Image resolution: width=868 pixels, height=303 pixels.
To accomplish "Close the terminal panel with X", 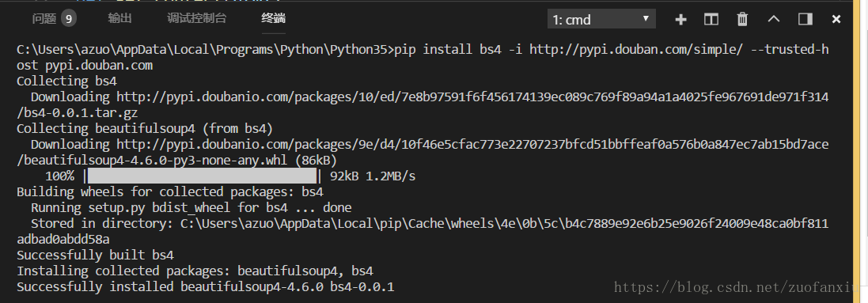I will [836, 20].
